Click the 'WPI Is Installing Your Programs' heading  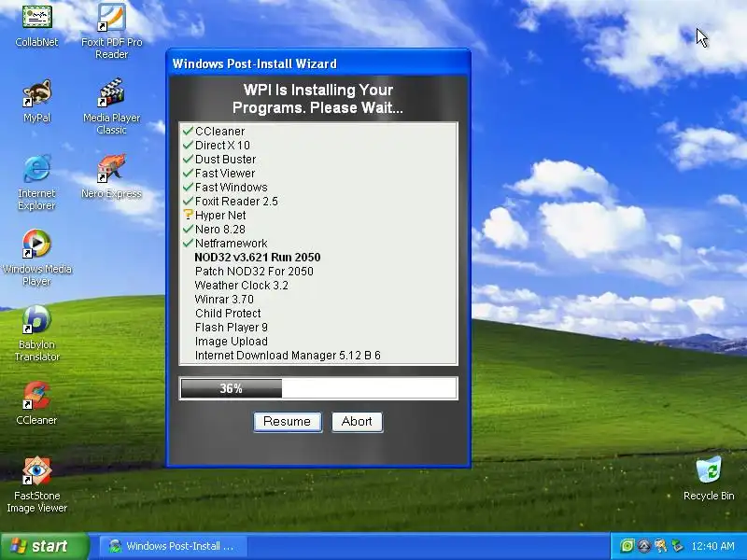317,99
